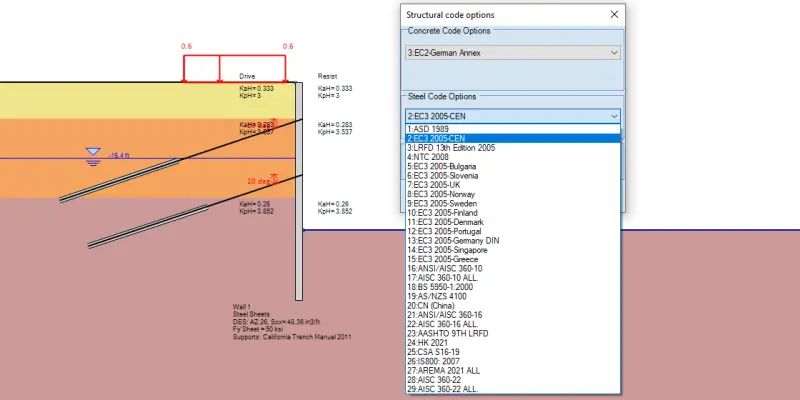This screenshot has width=800, height=400.
Task: Select 9:EC3 2005-Sweden
Action: [513, 204]
